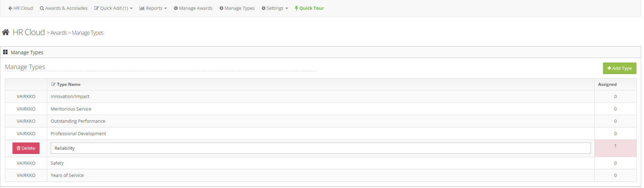Viewport: 644px width, 188px height.
Task: Open Awards & Accolades search in navbar
Action: click(x=64, y=8)
